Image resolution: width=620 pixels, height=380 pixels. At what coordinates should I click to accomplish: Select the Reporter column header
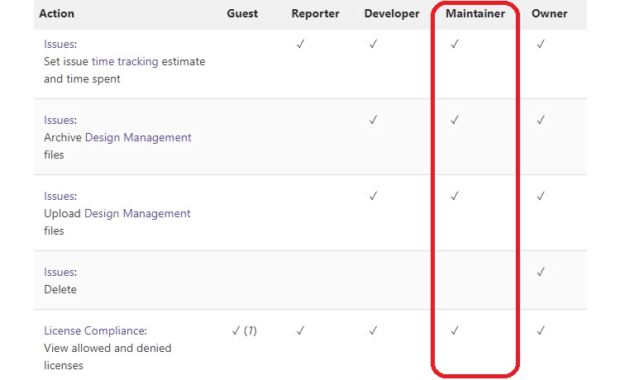[315, 13]
